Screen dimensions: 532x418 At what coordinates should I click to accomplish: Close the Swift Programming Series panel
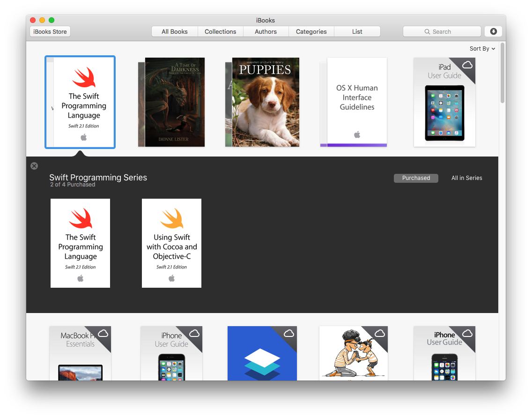coord(34,166)
